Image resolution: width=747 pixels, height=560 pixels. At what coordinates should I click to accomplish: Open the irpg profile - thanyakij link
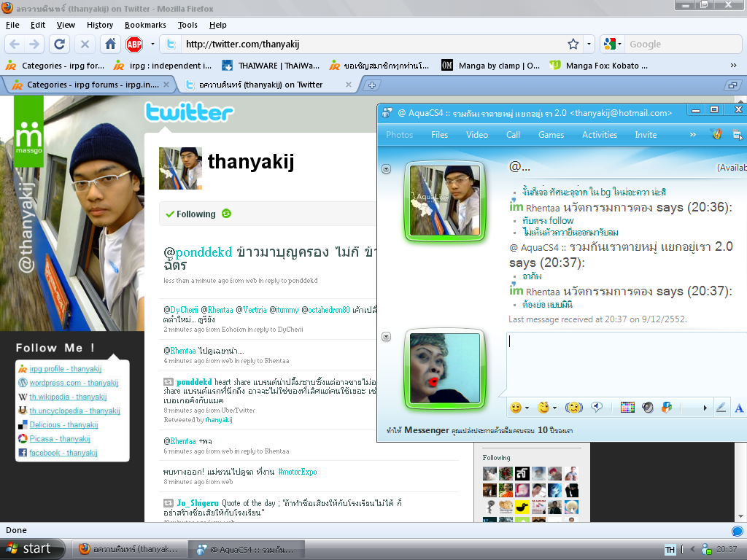coord(65,368)
